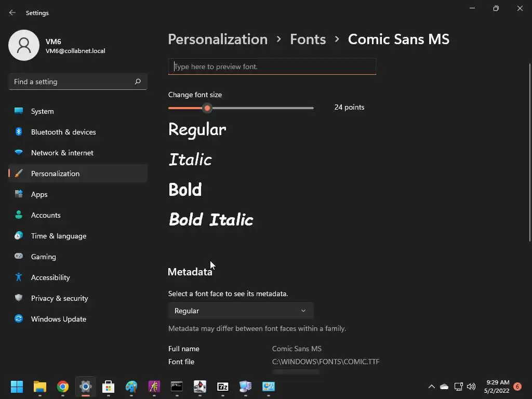Open the Bluetooth icon in sidebar
The width and height of the screenshot is (532, 399).
19,131
